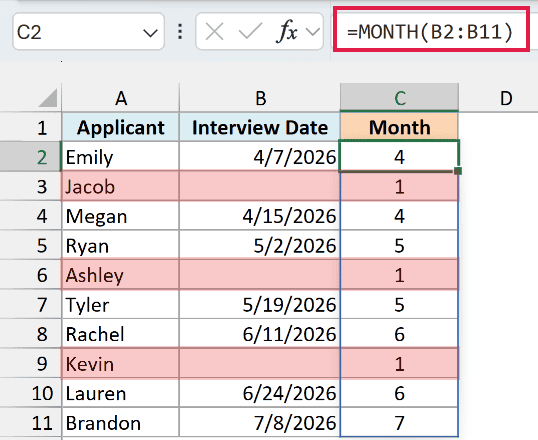Select empty cell D1
538x440 pixels.
(499, 127)
